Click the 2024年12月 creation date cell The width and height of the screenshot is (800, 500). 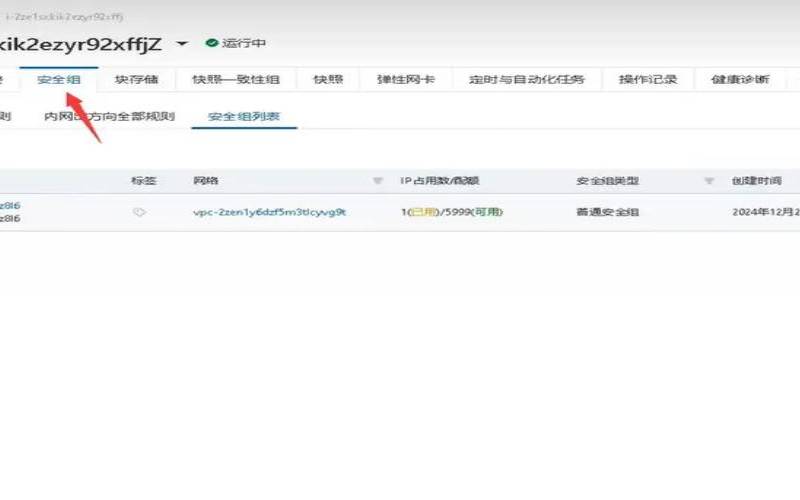tap(766, 212)
